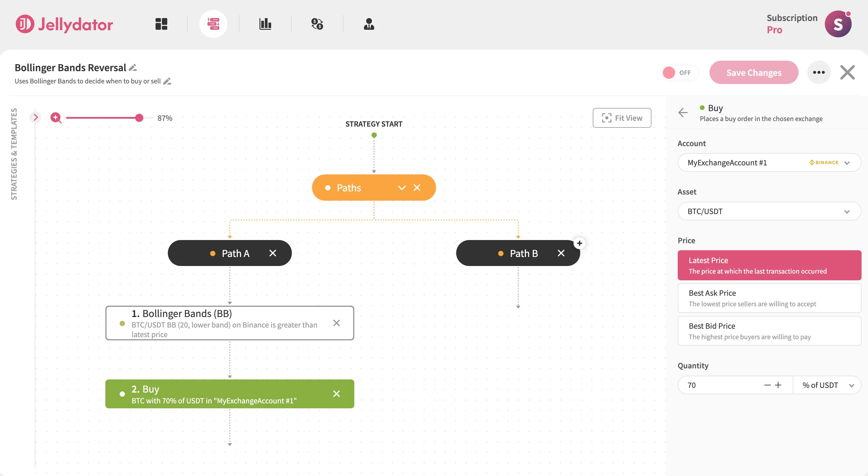Open the three-dot more options menu
The width and height of the screenshot is (868, 476).
[819, 72]
